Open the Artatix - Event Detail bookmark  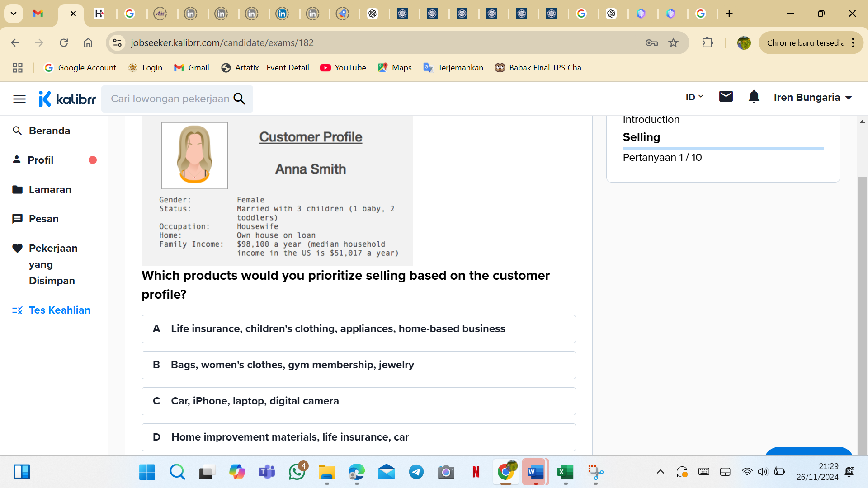265,68
